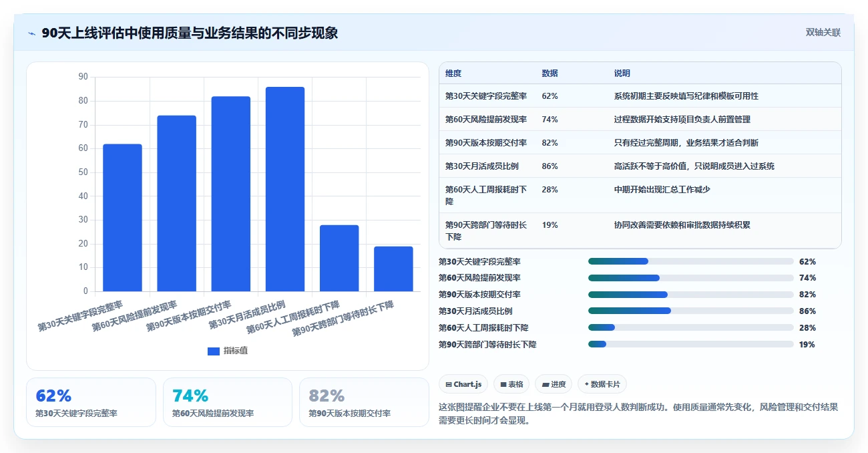Viewport: 868px width, 453px height.
Task: Click the tallest chart bar at 86
Action: tap(285, 189)
